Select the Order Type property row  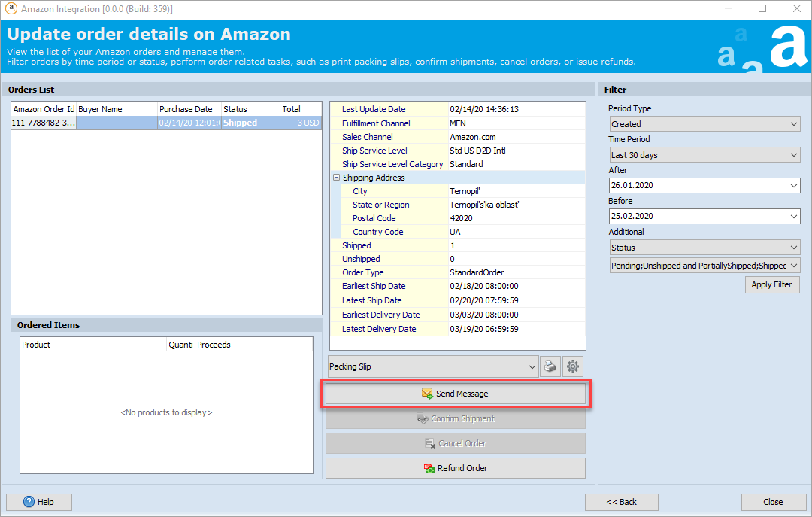tap(458, 272)
